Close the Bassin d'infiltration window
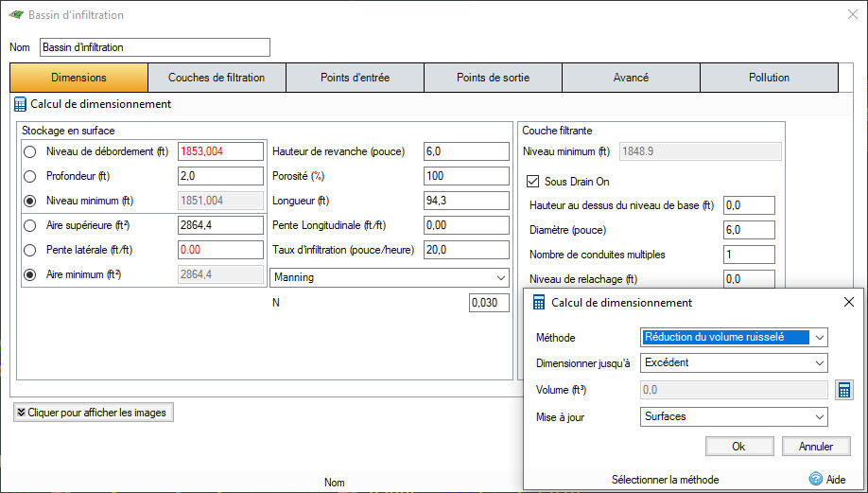 (x=853, y=15)
